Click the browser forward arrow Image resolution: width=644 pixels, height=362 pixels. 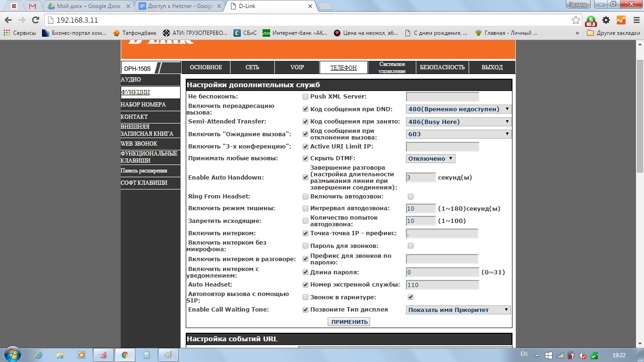(22, 20)
